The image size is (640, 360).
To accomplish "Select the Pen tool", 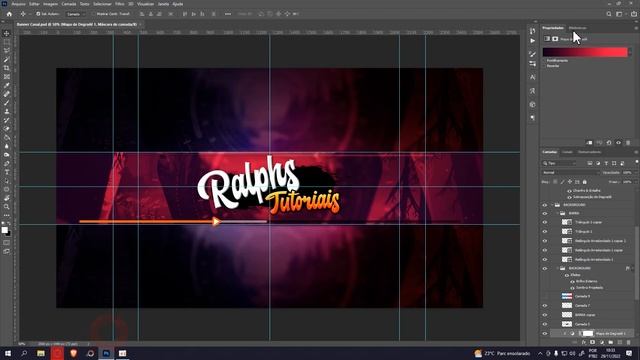I will click(x=7, y=163).
